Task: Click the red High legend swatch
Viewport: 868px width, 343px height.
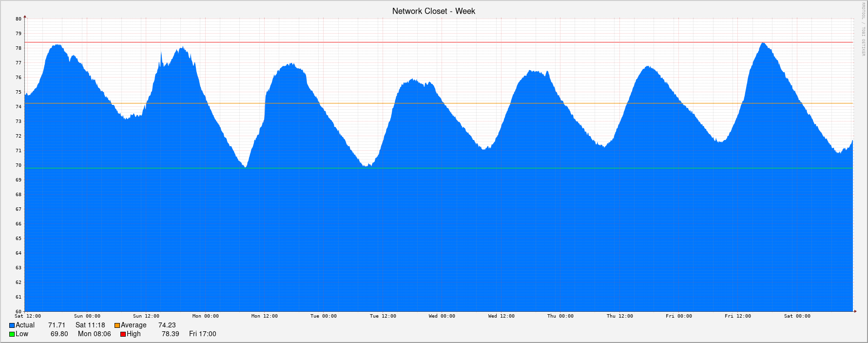Action: coord(123,334)
